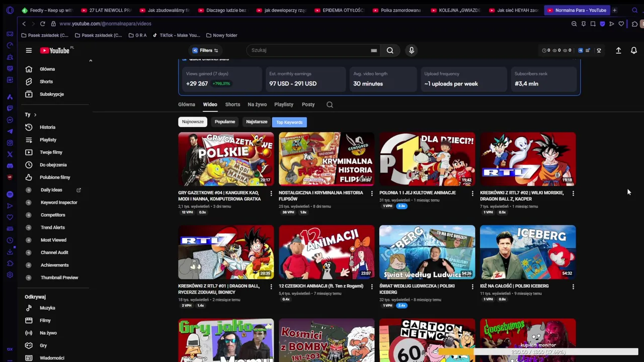
Task: Go back with browser back arrow
Action: [24, 24]
